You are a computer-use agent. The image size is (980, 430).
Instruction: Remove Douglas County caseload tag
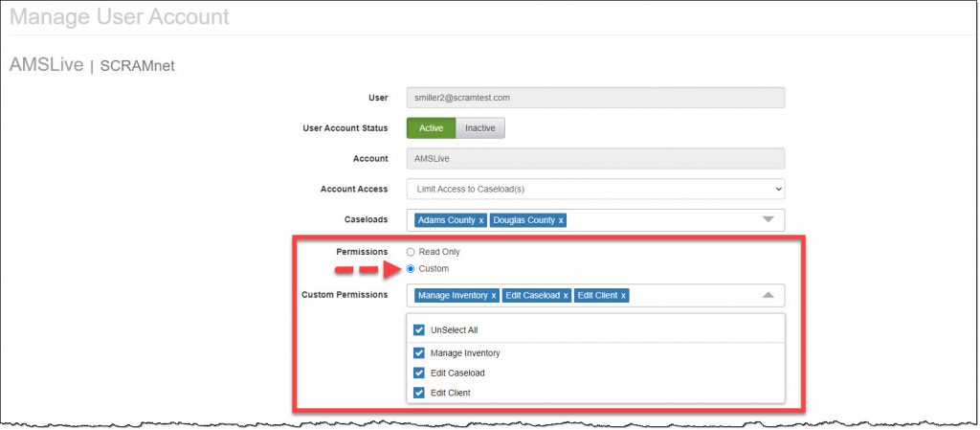[561, 220]
